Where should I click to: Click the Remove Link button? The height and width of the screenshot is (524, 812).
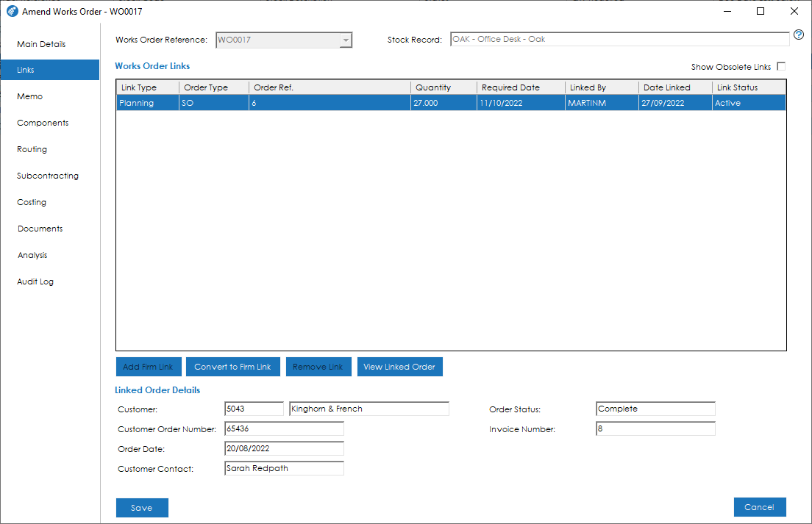318,367
